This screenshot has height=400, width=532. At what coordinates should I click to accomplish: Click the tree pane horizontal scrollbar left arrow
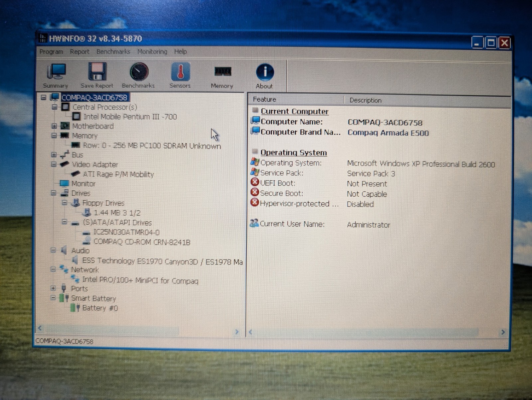point(40,328)
